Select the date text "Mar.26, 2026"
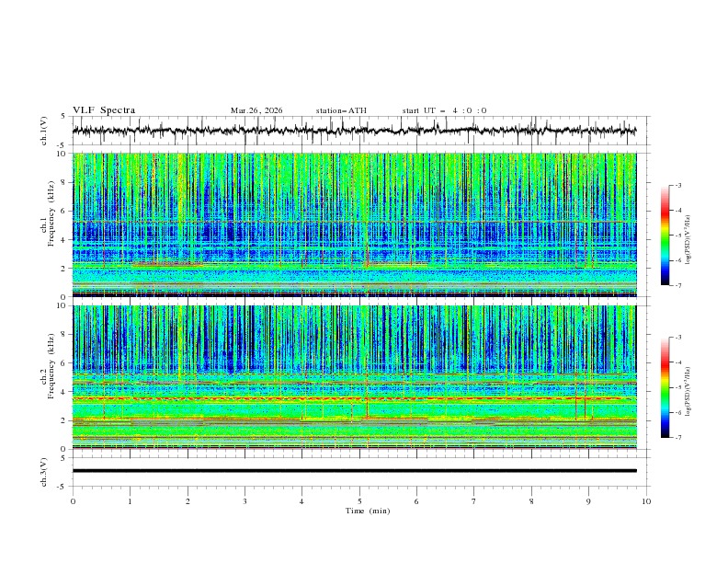This screenshot has height=563, width=728. [x=256, y=110]
